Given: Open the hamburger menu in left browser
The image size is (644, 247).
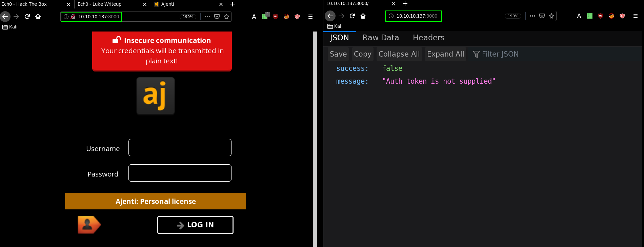Looking at the screenshot, I should [310, 17].
